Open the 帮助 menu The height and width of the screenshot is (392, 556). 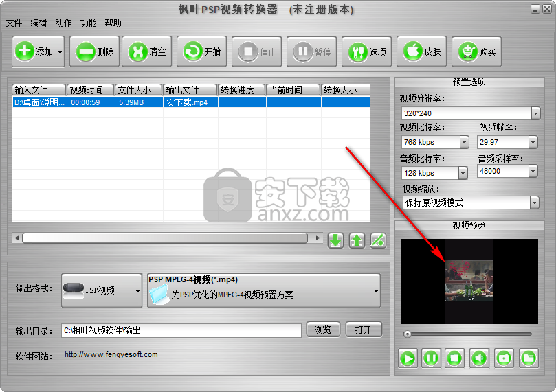pyautogui.click(x=113, y=23)
